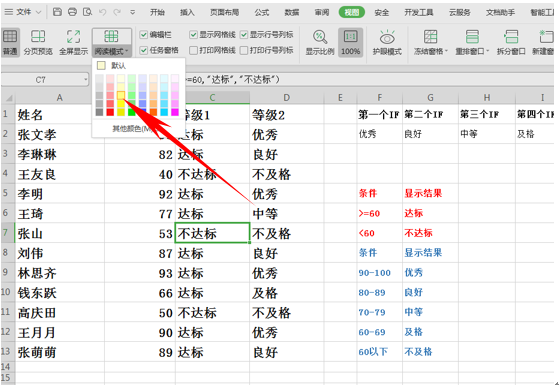Click the hamburger menu icon beside 文件
Screen dimensions: 559x385
(8, 12)
